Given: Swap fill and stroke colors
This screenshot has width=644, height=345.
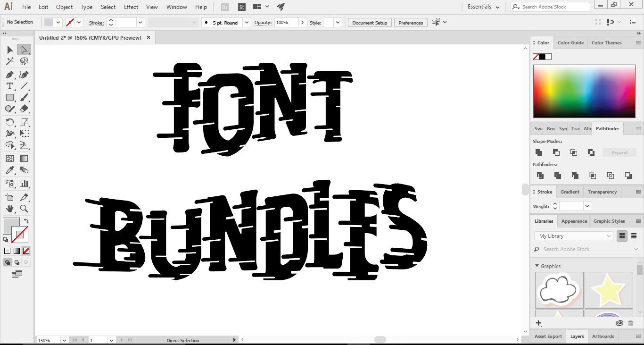Looking at the screenshot, I should (x=26, y=220).
